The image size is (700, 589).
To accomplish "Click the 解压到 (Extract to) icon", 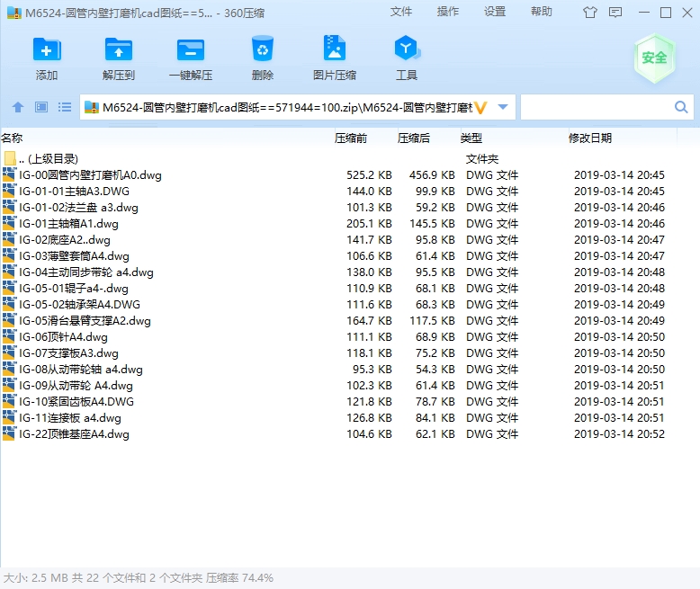I will 118,49.
